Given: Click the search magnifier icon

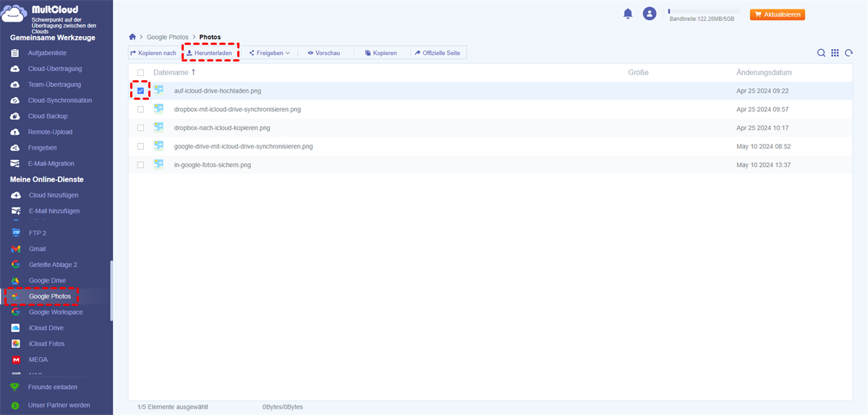Looking at the screenshot, I should coord(821,53).
